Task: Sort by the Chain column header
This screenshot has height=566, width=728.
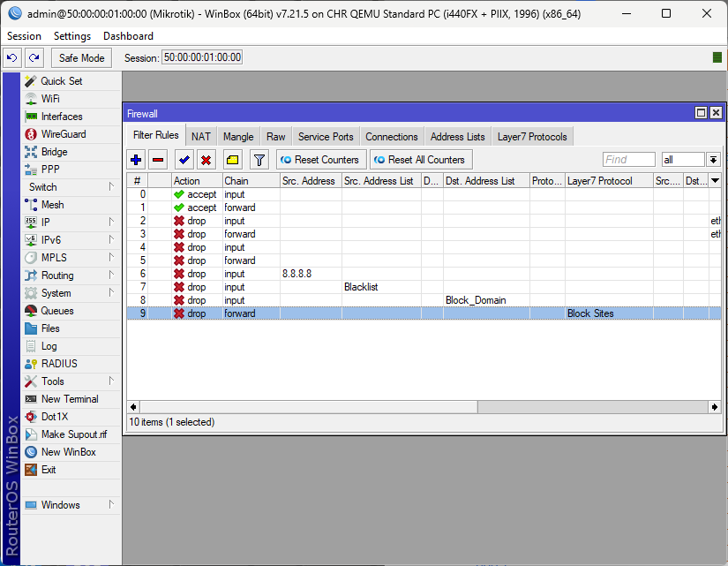Action: (x=251, y=181)
